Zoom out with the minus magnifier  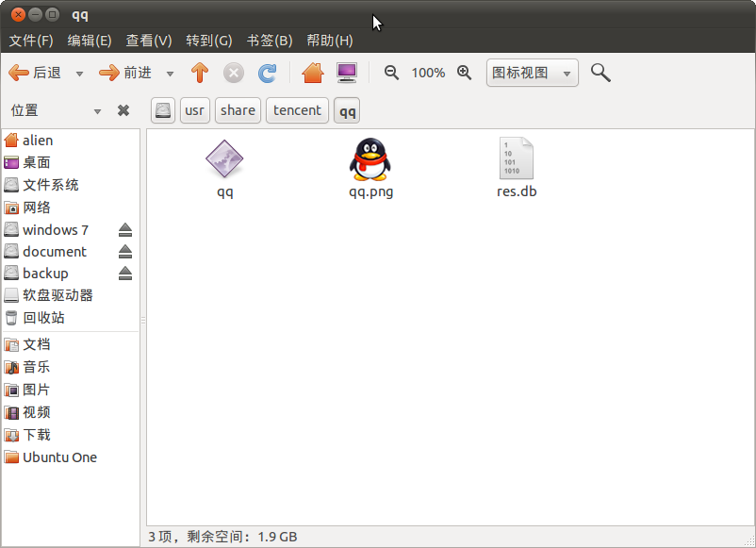click(x=391, y=73)
